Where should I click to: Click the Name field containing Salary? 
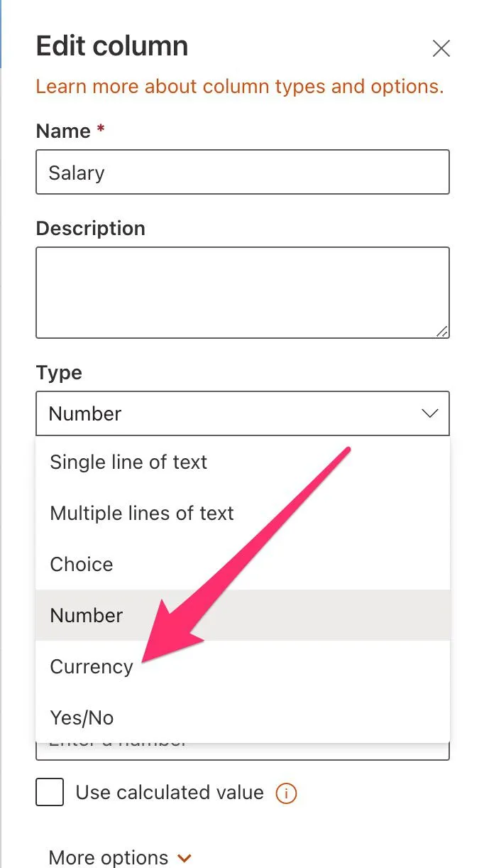(242, 172)
